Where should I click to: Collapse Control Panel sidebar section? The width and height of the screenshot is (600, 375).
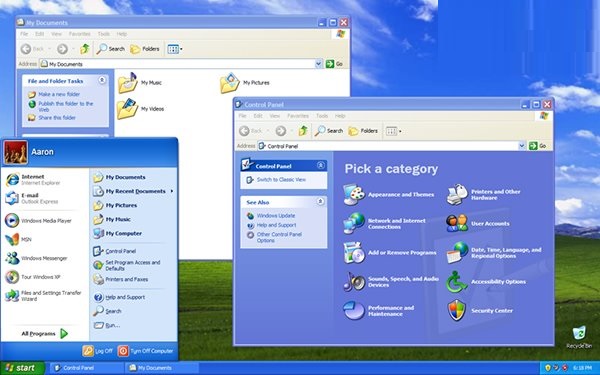tap(321, 165)
